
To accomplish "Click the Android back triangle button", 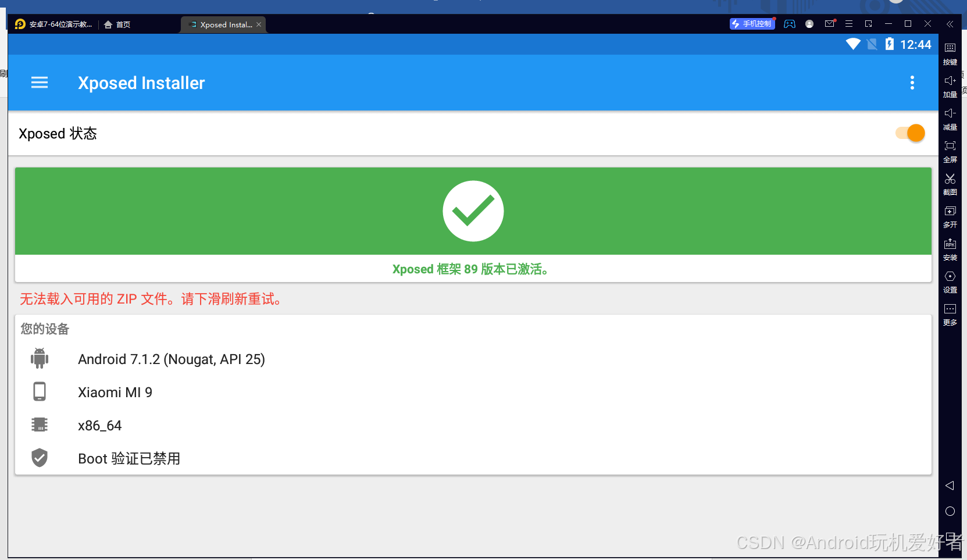I will coord(950,486).
